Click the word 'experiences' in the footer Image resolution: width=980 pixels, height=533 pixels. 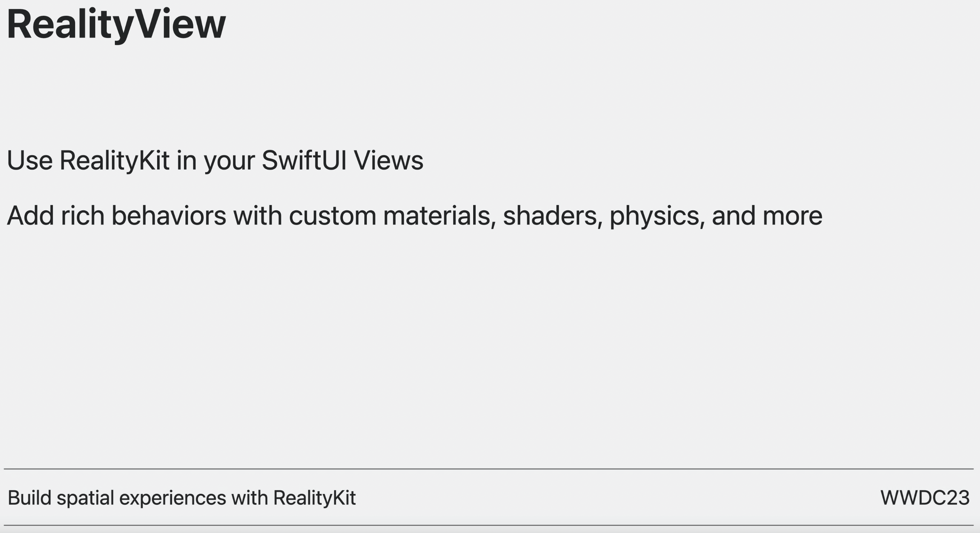pos(173,498)
